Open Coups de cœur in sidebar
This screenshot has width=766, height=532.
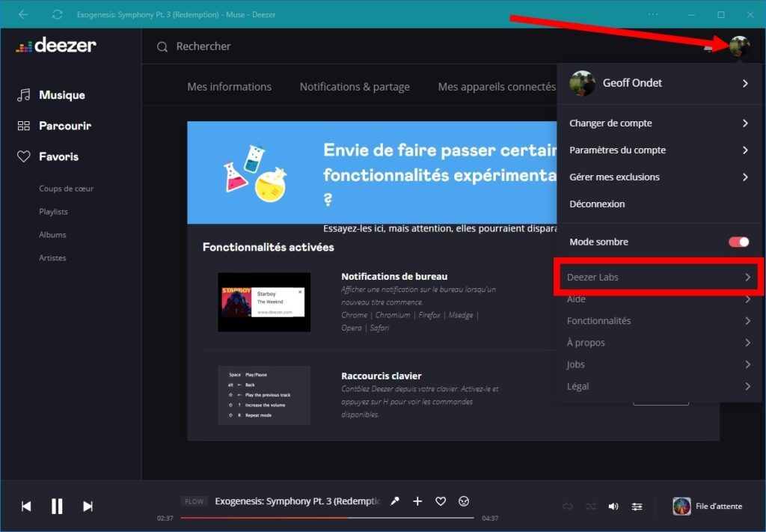(66, 189)
